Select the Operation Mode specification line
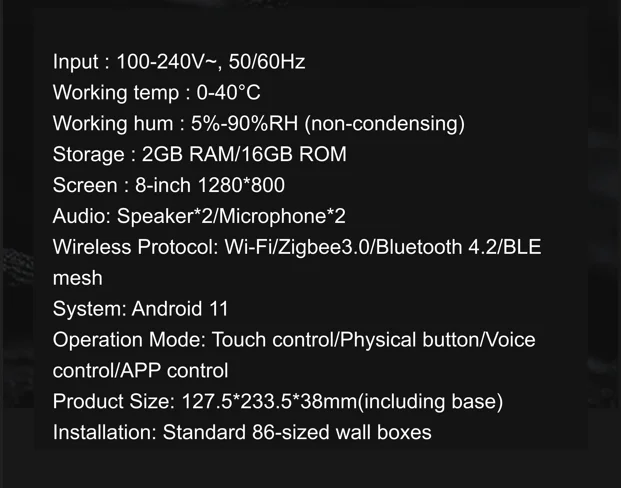 point(294,340)
